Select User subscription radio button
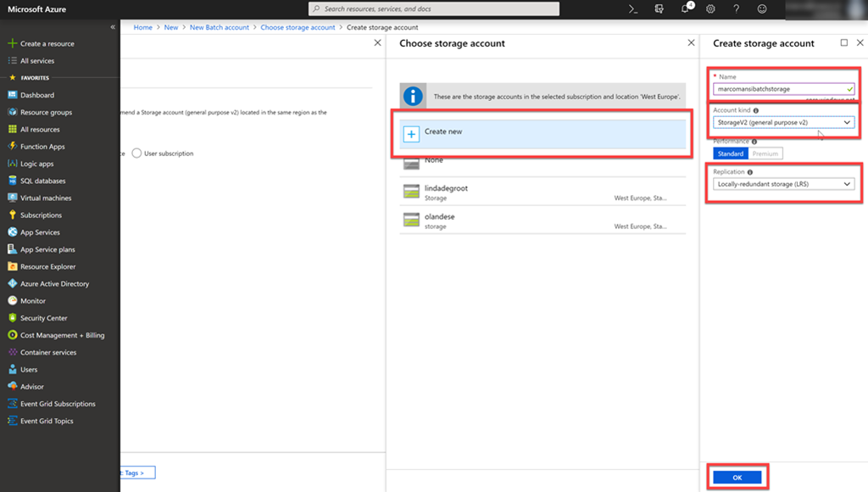The image size is (868, 492). pos(136,154)
